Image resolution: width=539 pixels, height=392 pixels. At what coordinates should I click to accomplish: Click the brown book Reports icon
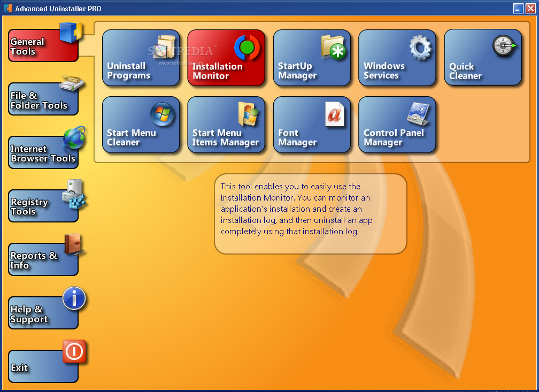click(x=73, y=244)
